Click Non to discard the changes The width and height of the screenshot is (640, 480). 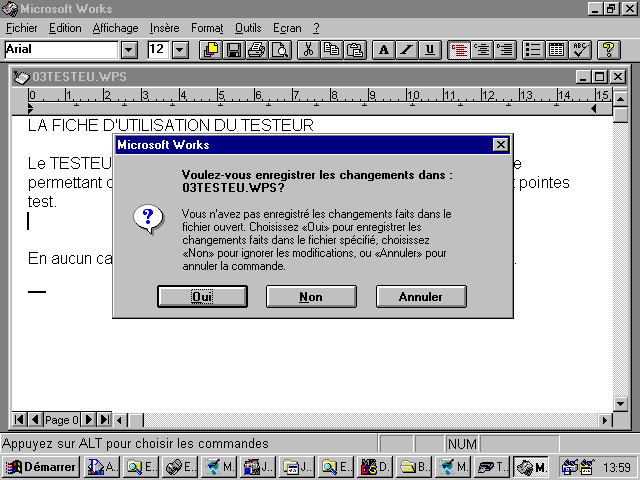[x=311, y=296]
